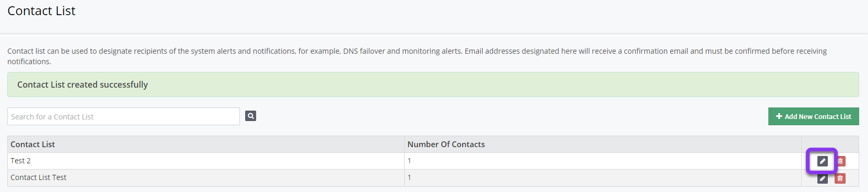The image size is (868, 192).
Task: Click the Contact List page heading
Action: (42, 11)
